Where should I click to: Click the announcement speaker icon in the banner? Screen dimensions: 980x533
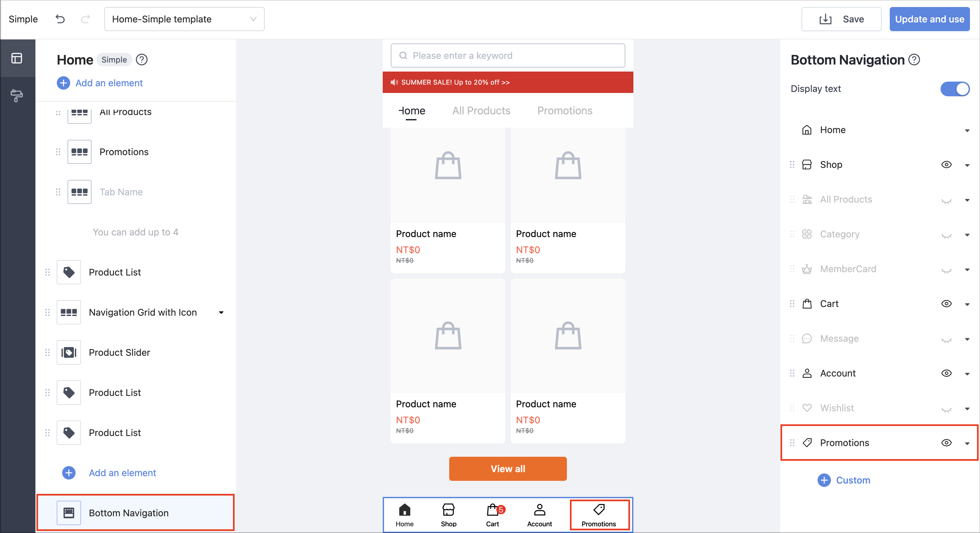pyautogui.click(x=394, y=82)
